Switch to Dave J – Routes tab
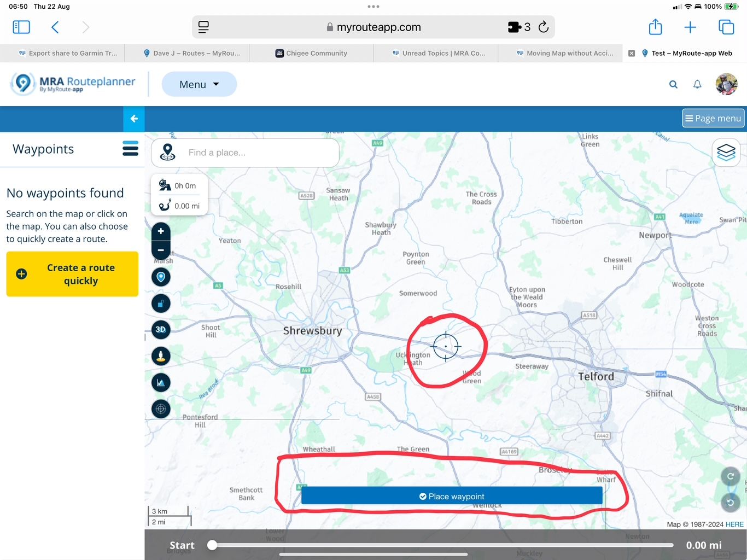Image resolution: width=747 pixels, height=560 pixels. (187, 53)
